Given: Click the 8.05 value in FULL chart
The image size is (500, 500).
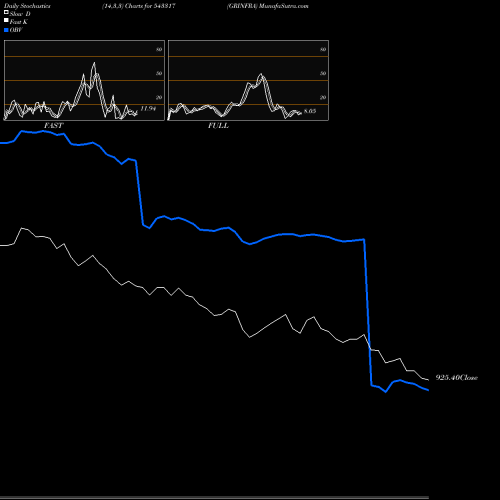Looking at the screenshot, I should (310, 111).
